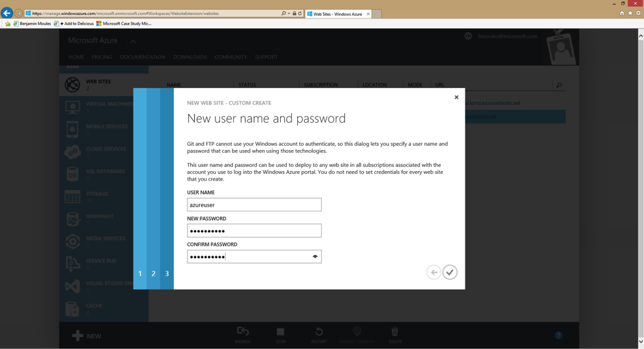
Task: Open SUPPORT menu item
Action: tap(266, 57)
